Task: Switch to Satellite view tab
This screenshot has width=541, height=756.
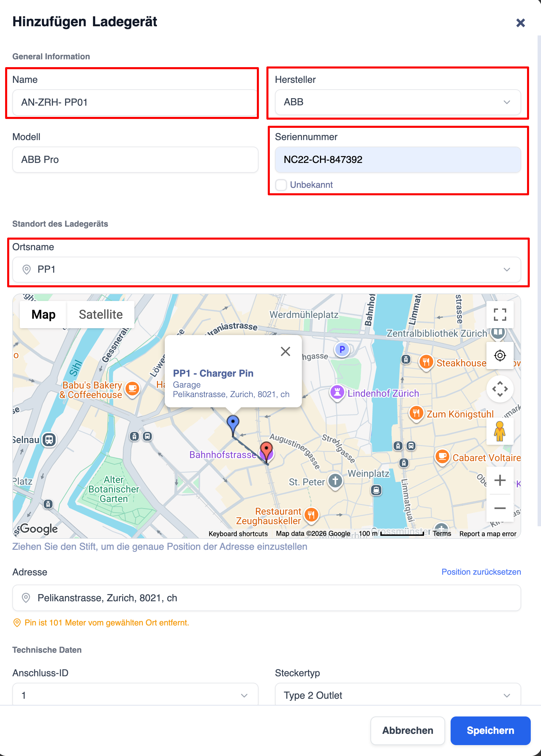Action: 101,315
